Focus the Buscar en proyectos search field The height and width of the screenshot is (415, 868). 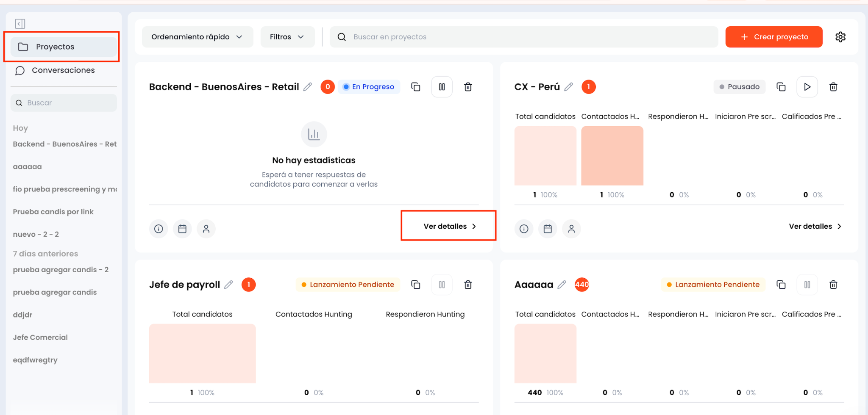(x=524, y=37)
